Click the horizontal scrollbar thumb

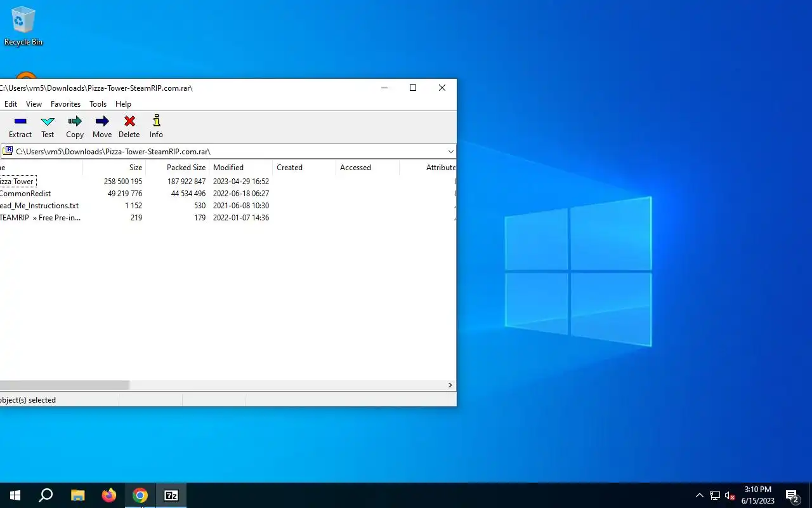click(x=65, y=385)
